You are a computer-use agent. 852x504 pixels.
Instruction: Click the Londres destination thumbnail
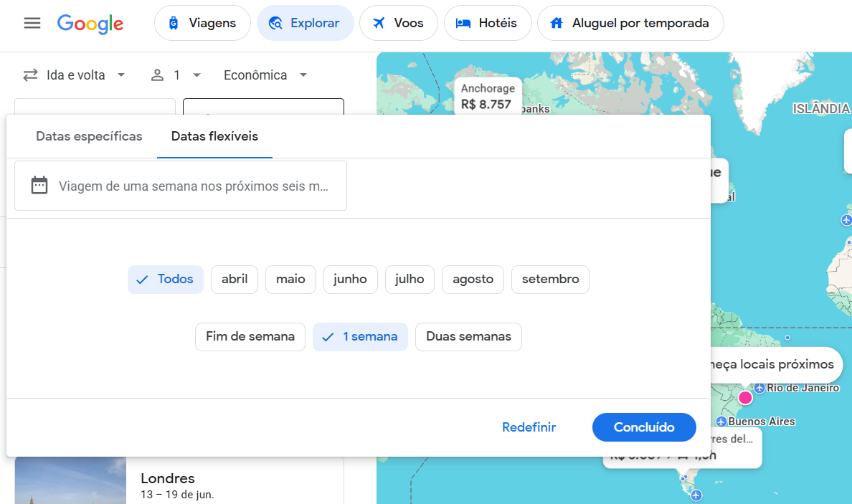[70, 480]
